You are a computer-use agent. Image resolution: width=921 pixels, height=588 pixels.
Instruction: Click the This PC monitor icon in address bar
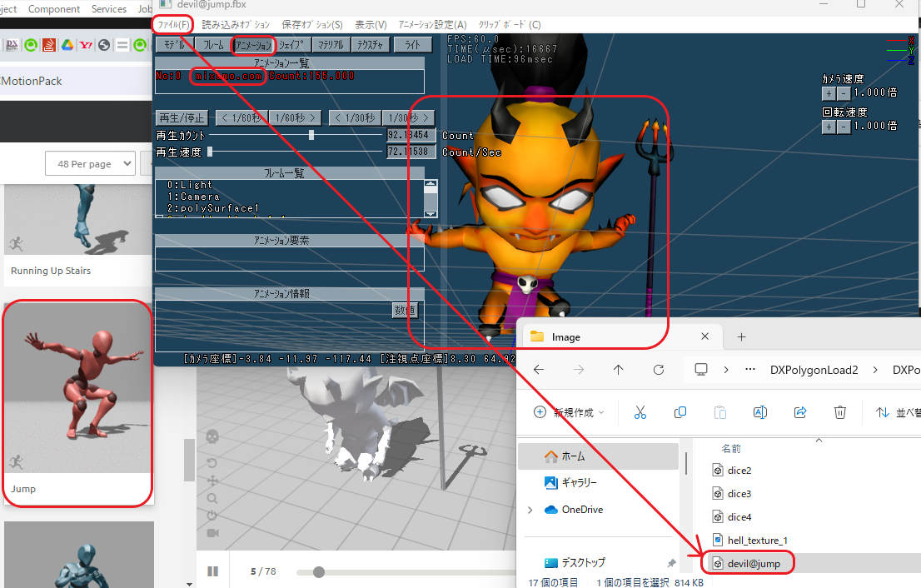coord(700,370)
